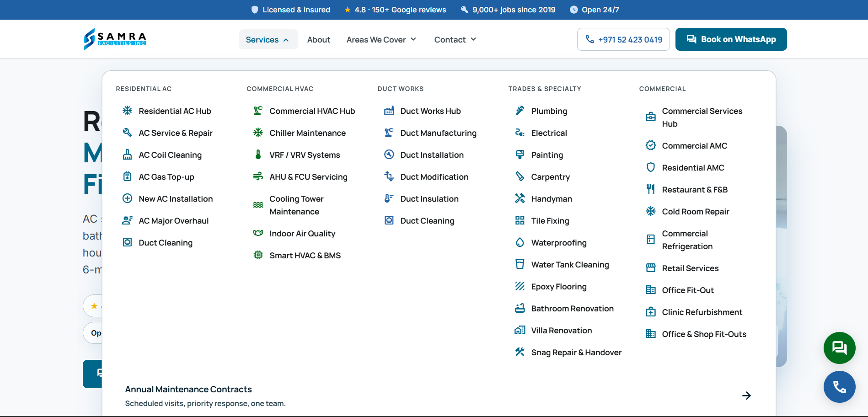Click the chip icon next to Smart HVAC & BMS

[x=258, y=255]
